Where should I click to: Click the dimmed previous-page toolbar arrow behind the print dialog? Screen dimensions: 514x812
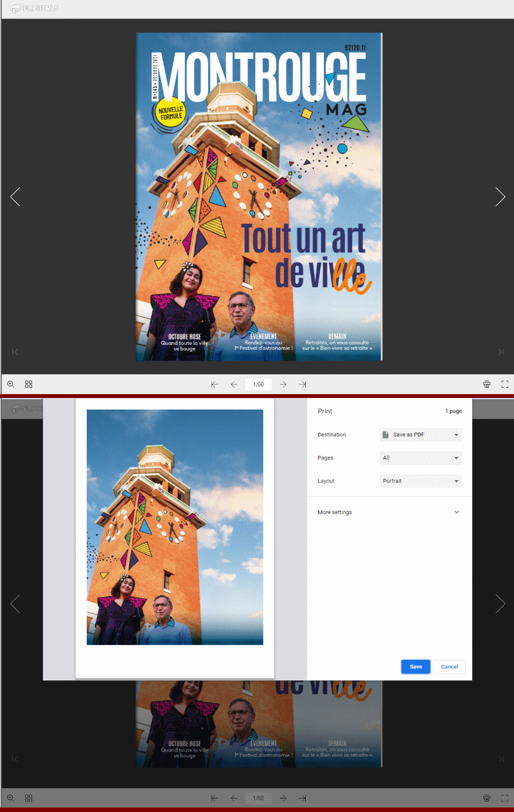234,798
